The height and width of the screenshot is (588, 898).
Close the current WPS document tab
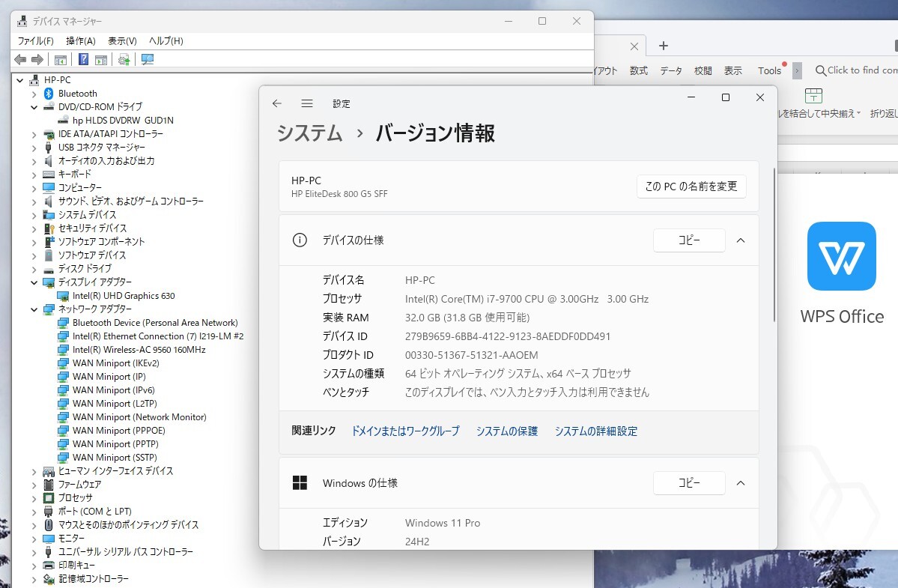pyautogui.click(x=634, y=47)
